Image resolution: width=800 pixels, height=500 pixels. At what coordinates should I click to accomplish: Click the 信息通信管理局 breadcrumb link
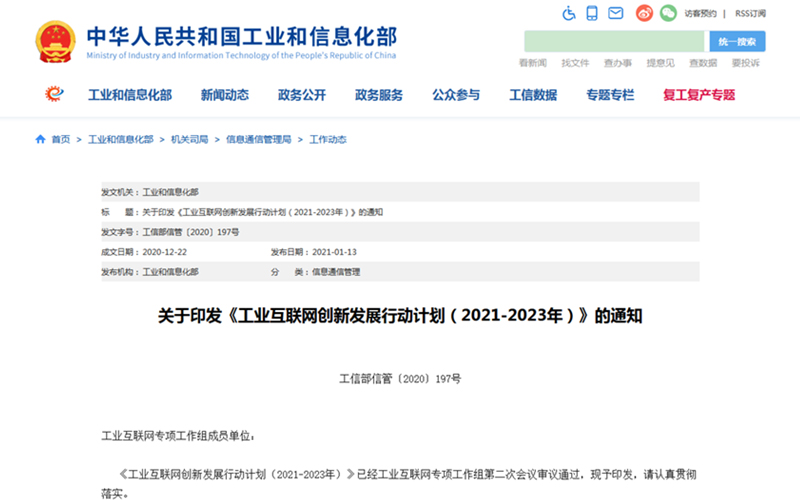258,139
